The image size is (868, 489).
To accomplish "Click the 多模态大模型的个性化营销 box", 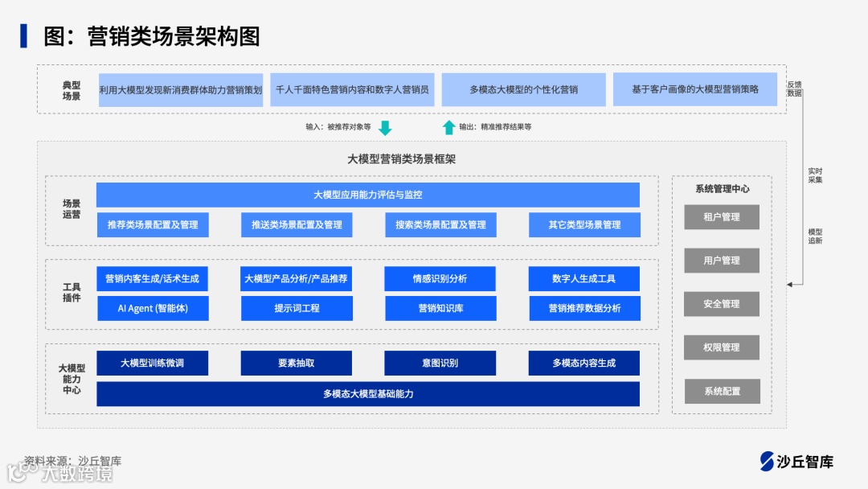I will (x=524, y=89).
